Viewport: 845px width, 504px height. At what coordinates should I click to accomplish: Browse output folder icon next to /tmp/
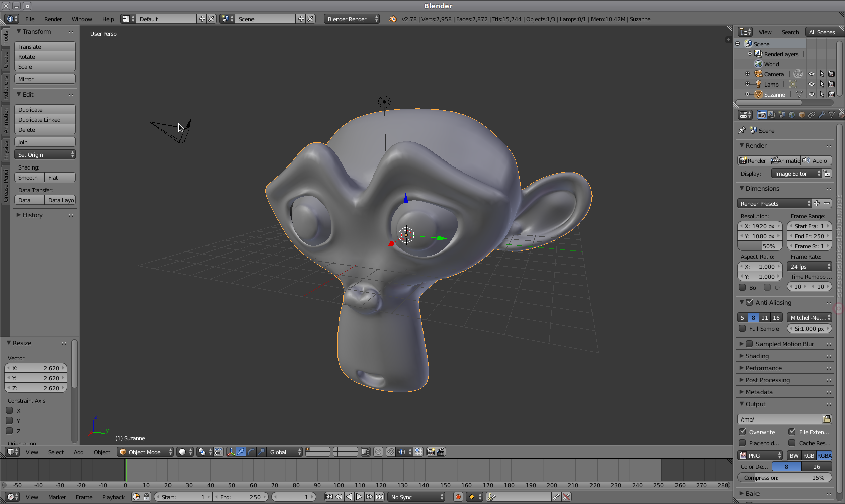point(827,419)
